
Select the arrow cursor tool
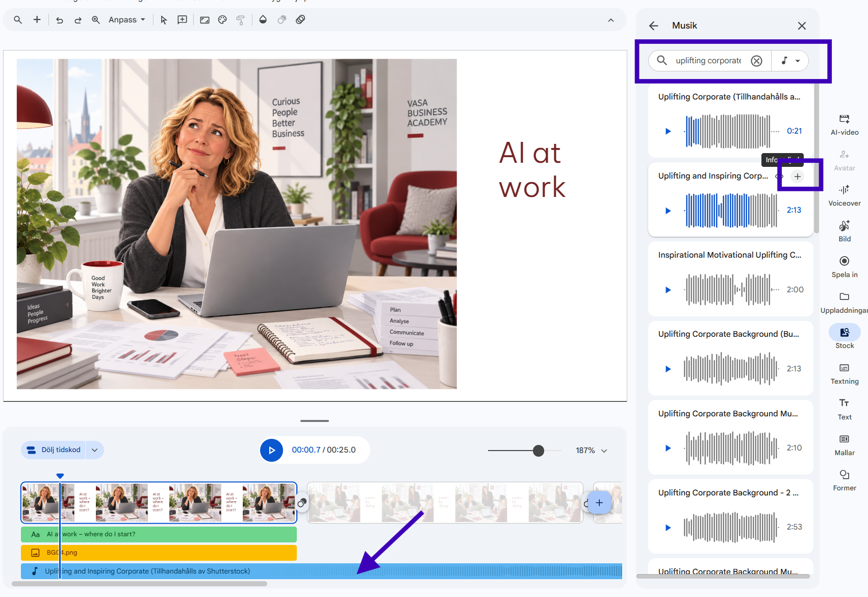click(164, 20)
